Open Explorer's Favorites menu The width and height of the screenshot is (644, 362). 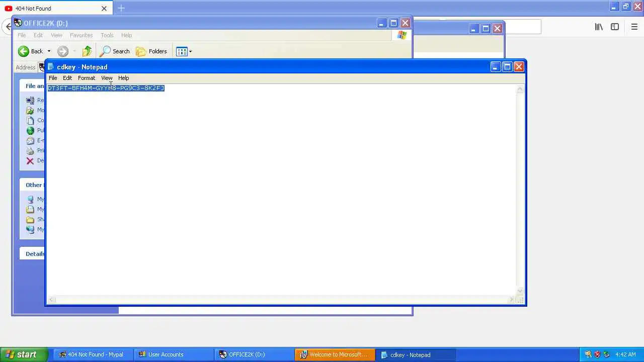click(81, 35)
